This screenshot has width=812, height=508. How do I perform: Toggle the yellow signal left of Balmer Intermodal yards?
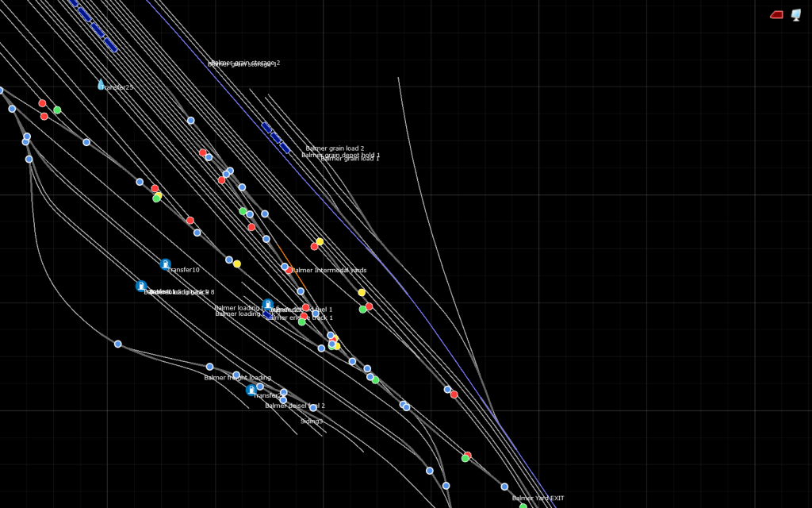pyautogui.click(x=236, y=264)
